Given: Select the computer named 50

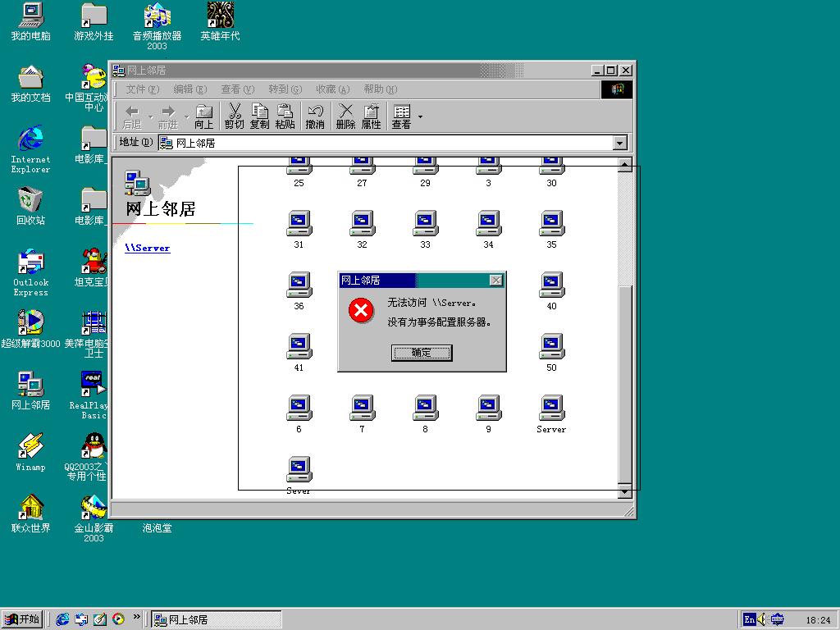Looking at the screenshot, I should 552,353.
